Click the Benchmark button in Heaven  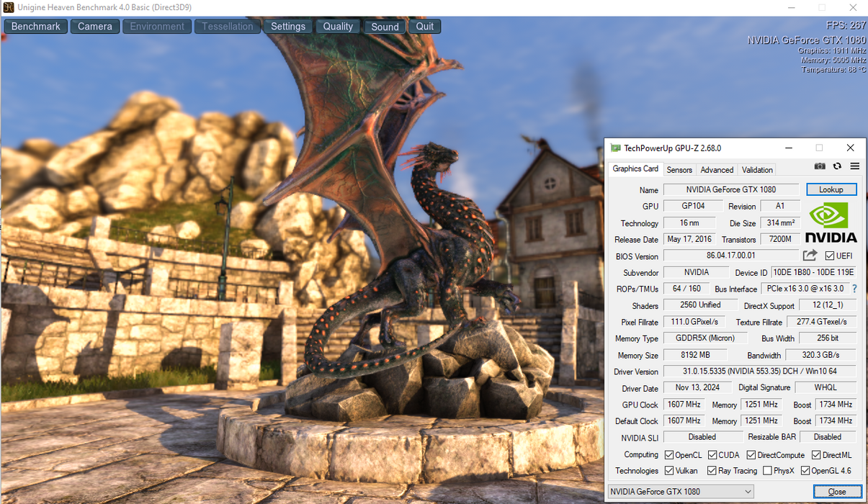[36, 27]
